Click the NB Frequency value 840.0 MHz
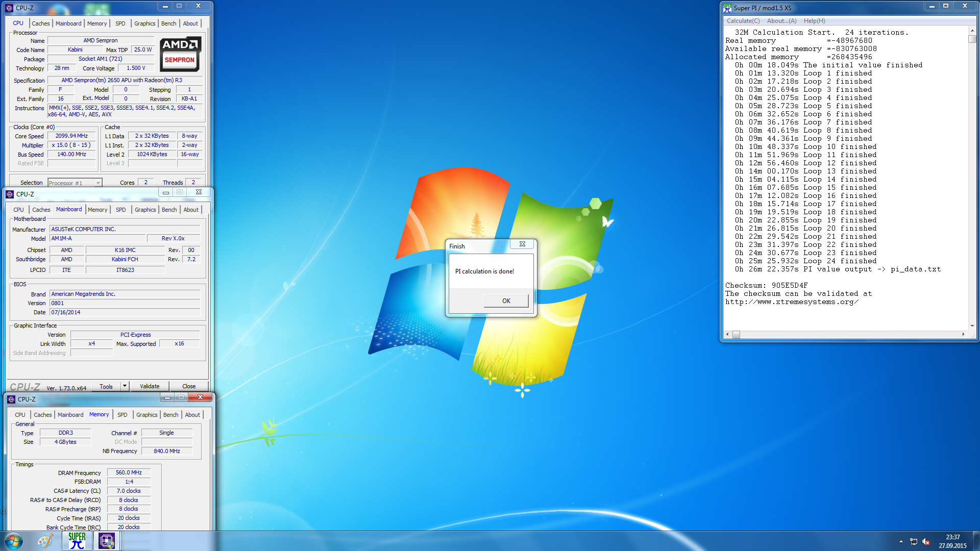 (x=167, y=451)
